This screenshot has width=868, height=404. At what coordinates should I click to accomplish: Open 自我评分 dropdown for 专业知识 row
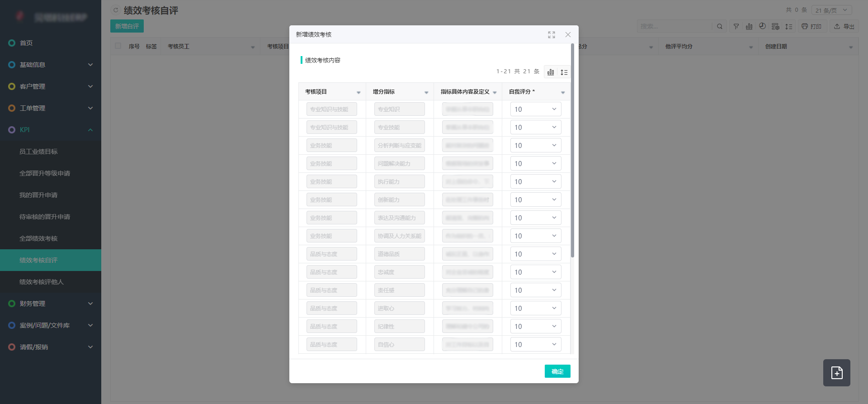click(x=536, y=109)
